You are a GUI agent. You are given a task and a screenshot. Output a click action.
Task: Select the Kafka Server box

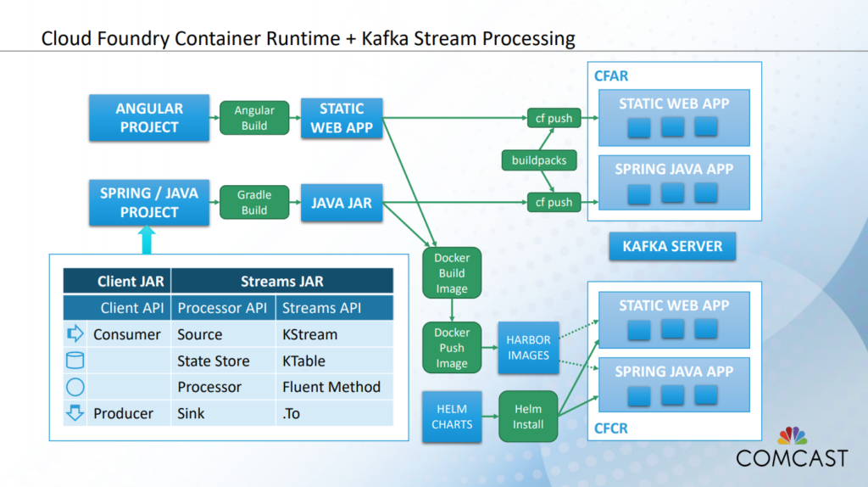[672, 246]
